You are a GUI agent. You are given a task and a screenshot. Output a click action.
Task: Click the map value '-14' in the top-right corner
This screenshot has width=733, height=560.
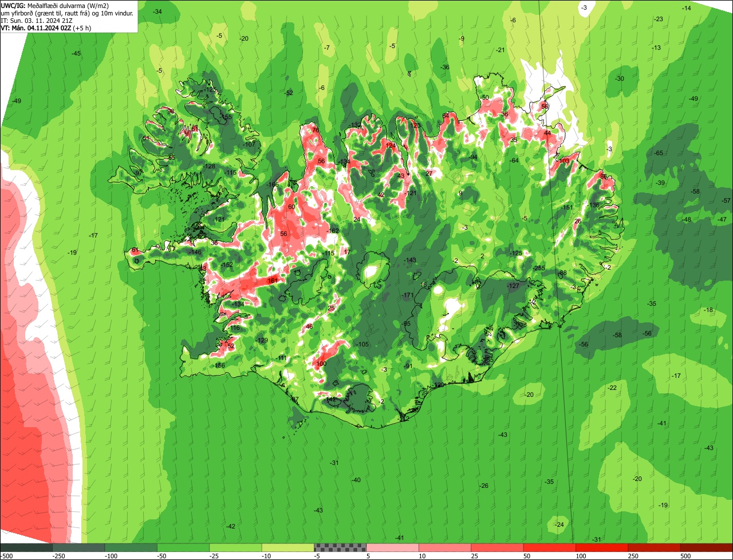pos(687,8)
